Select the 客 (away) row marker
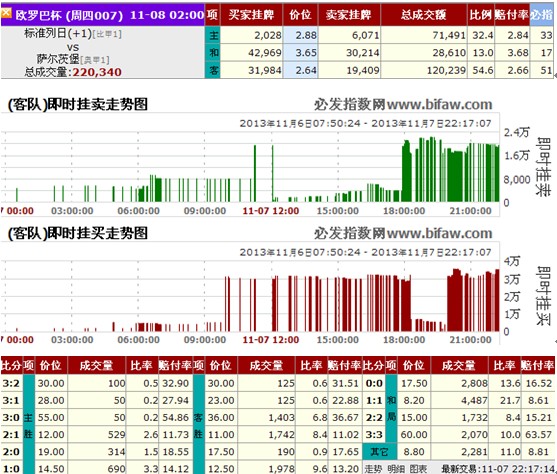 pos(213,70)
